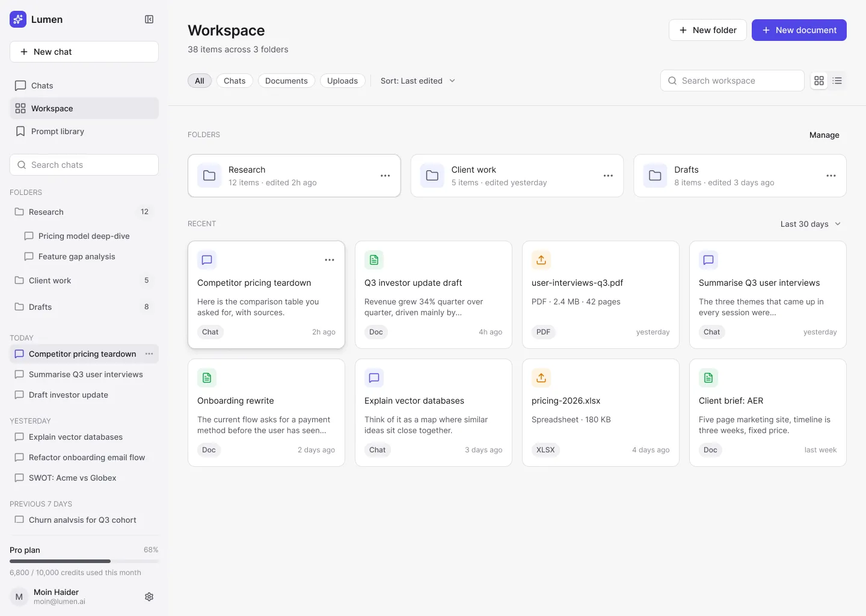Focus the Search workspace field
Image resolution: width=866 pixels, height=616 pixels.
tap(732, 81)
